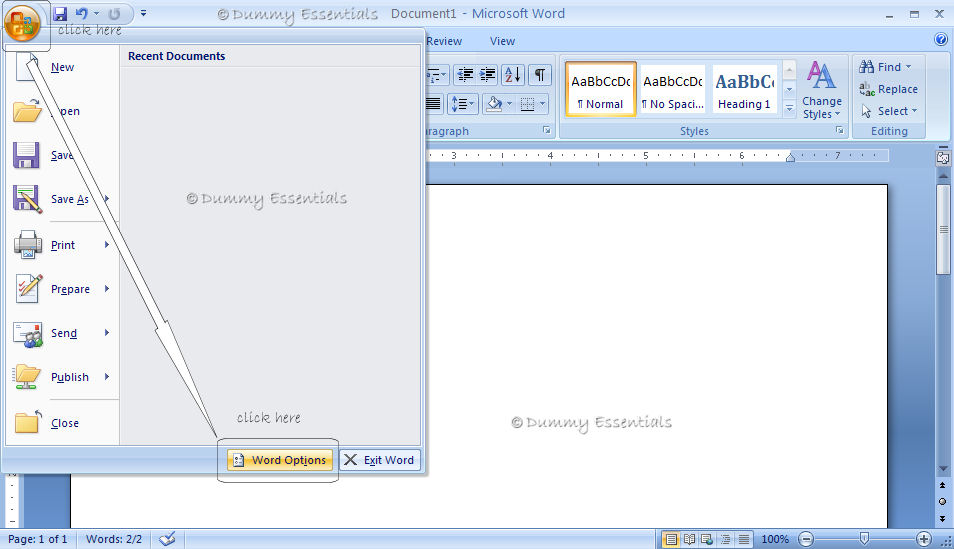This screenshot has width=954, height=549.
Task: Expand the Print submenu arrow
Action: [107, 245]
